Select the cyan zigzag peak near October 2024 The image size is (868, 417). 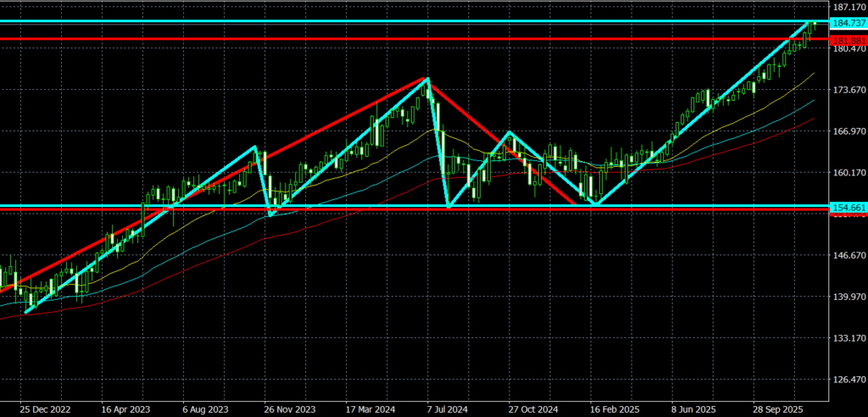tap(509, 132)
